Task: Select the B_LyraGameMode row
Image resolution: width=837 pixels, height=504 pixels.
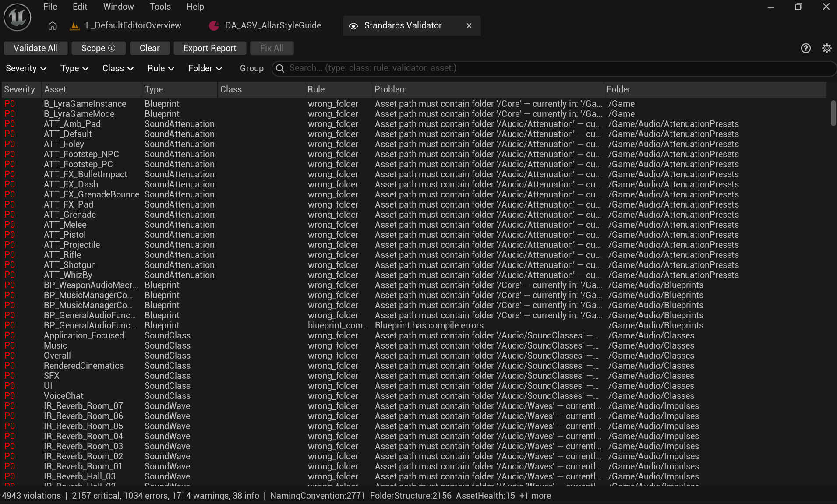Action: (x=414, y=114)
